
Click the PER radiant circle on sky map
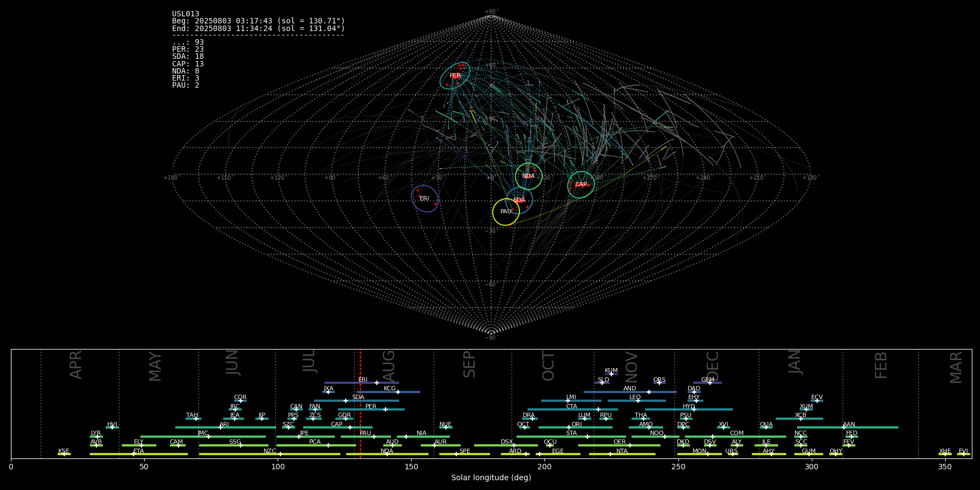tap(455, 76)
